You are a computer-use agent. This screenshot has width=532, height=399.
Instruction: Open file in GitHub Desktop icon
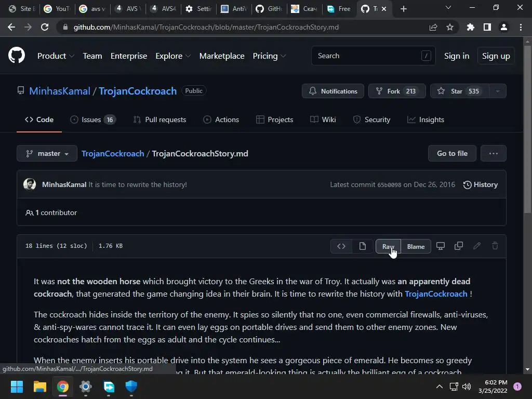click(x=441, y=246)
